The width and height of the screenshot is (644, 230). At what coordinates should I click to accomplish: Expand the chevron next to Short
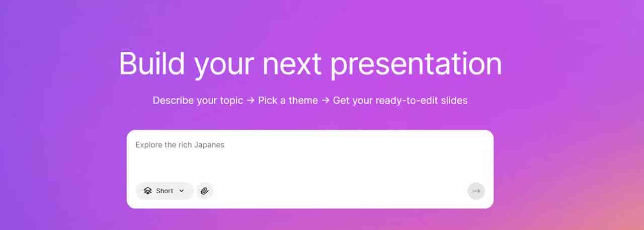point(182,191)
